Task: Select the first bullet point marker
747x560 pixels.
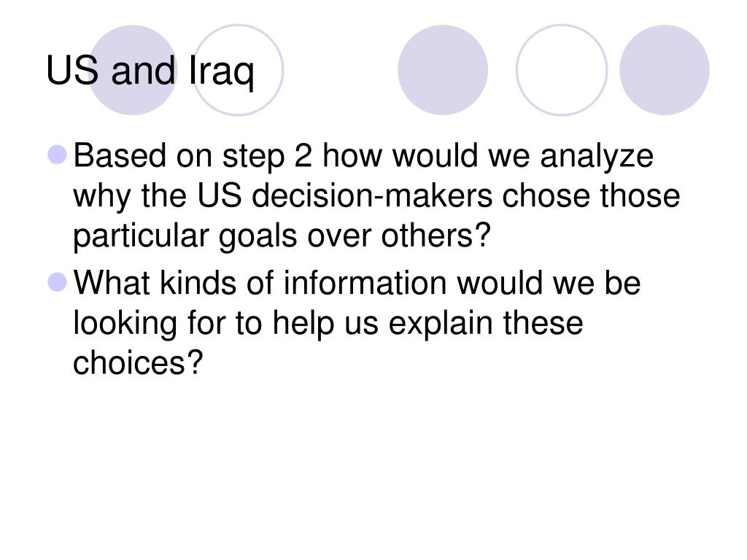Action: (x=58, y=155)
